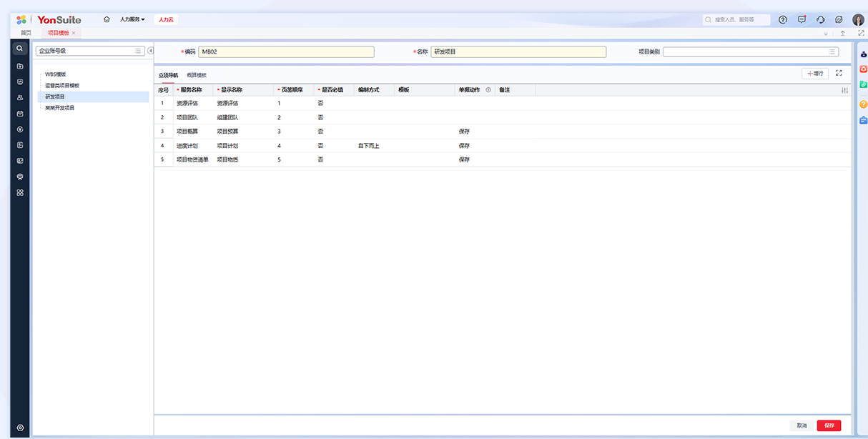The height and width of the screenshot is (439, 868).
Task: Open the 人力服务 dropdown menu
Action: click(132, 19)
